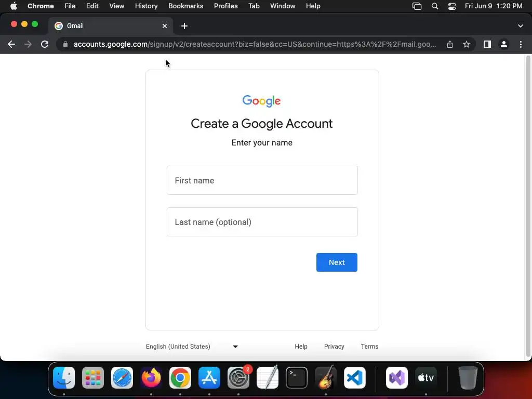Open a new tab

(x=184, y=26)
